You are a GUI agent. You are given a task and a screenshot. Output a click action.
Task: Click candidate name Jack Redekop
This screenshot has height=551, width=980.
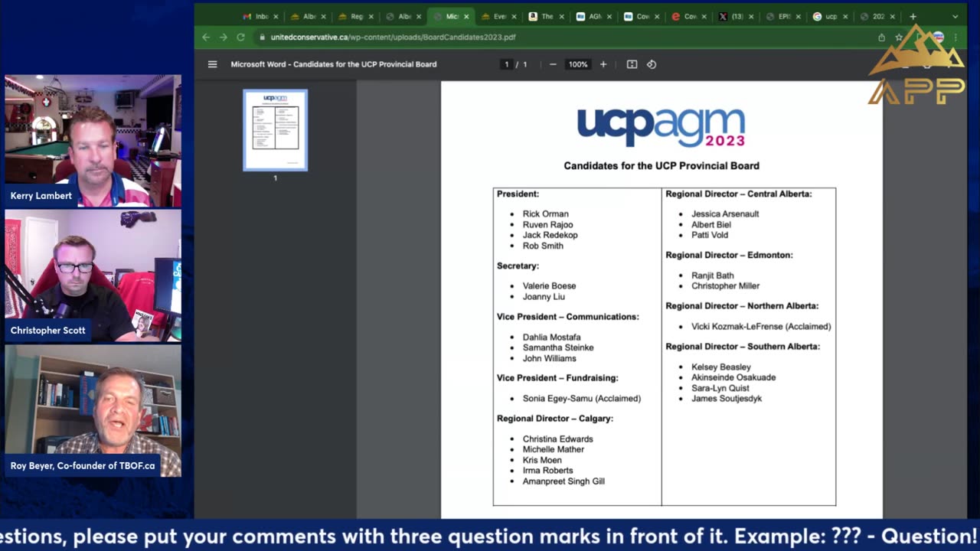pyautogui.click(x=550, y=235)
